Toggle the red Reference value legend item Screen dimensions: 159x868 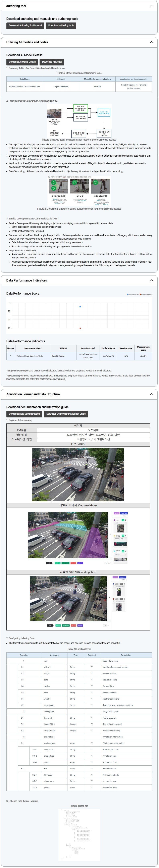click(x=146, y=295)
